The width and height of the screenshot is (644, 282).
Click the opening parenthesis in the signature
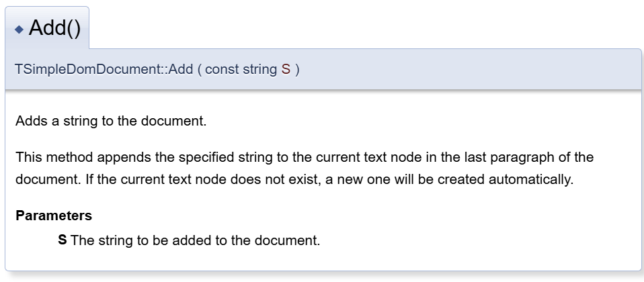199,69
